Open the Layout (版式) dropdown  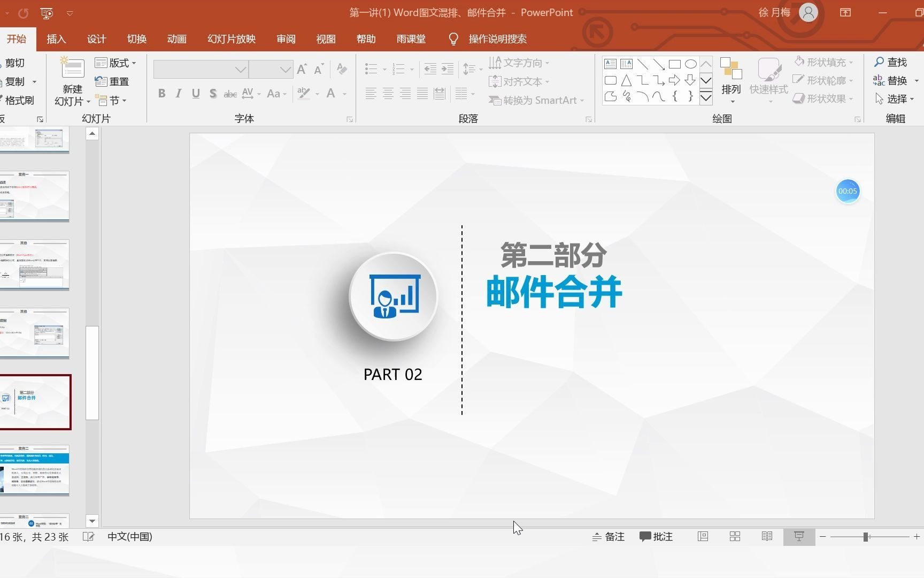pos(115,63)
